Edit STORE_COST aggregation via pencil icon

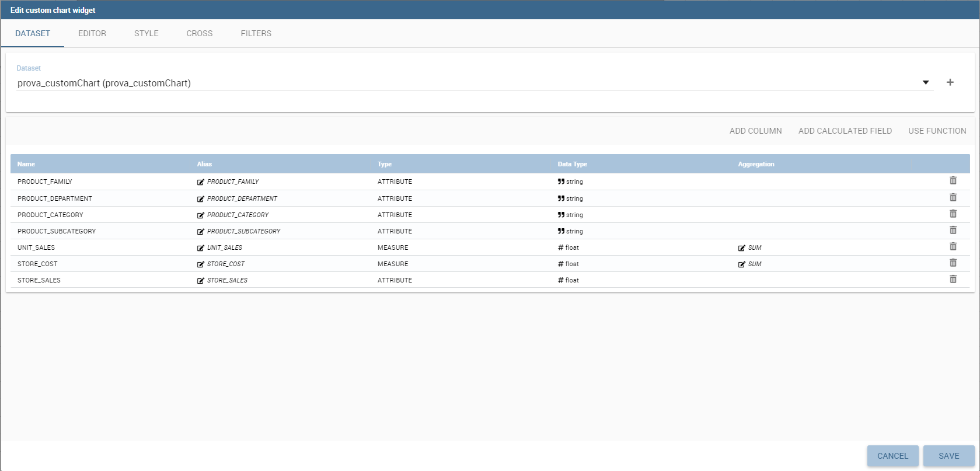(x=742, y=264)
